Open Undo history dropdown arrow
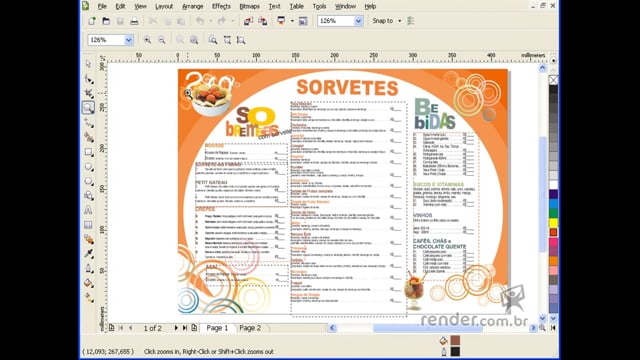 click(x=211, y=21)
